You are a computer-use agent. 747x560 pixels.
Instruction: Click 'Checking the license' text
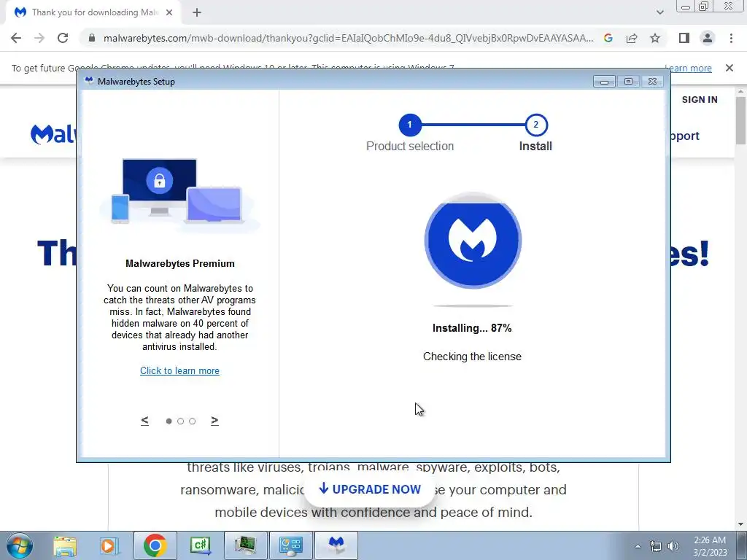point(472,357)
